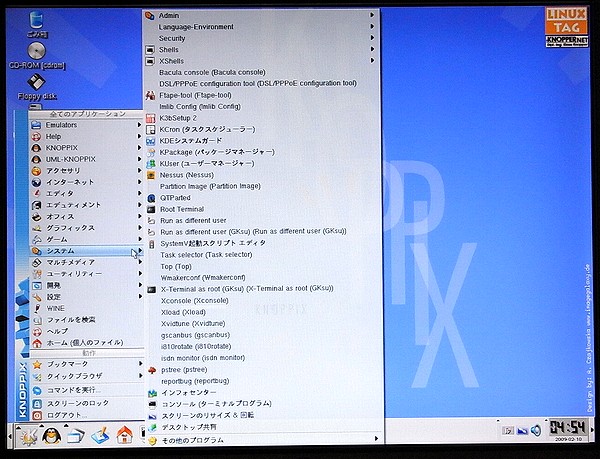Expand the その他のプログラム submenu arrow

[377, 439]
